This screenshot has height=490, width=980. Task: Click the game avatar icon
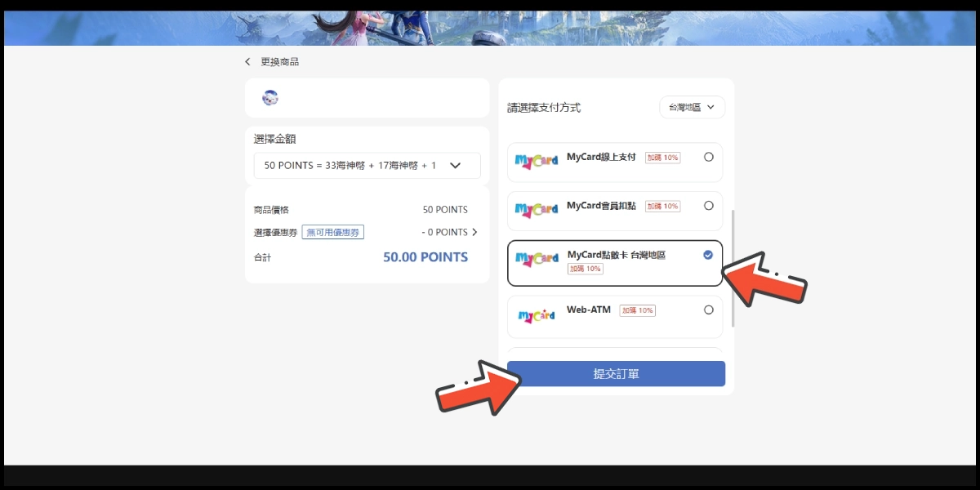point(270,98)
